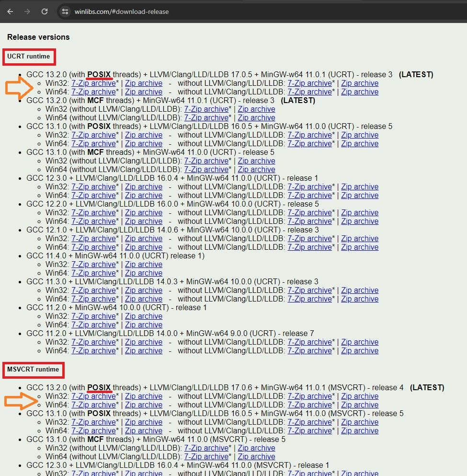The width and height of the screenshot is (467, 476).
Task: Open site information icon in address bar
Action: tap(65, 12)
